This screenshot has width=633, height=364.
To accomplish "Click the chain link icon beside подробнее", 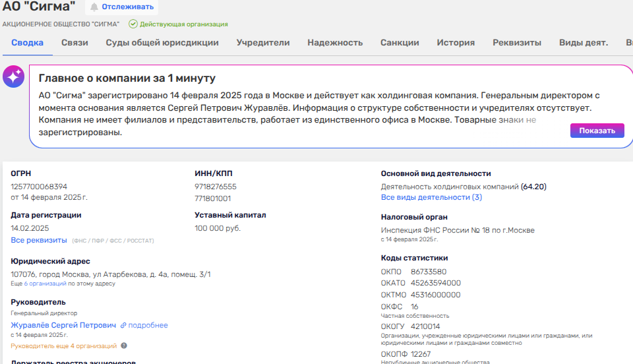I will coord(123,326).
